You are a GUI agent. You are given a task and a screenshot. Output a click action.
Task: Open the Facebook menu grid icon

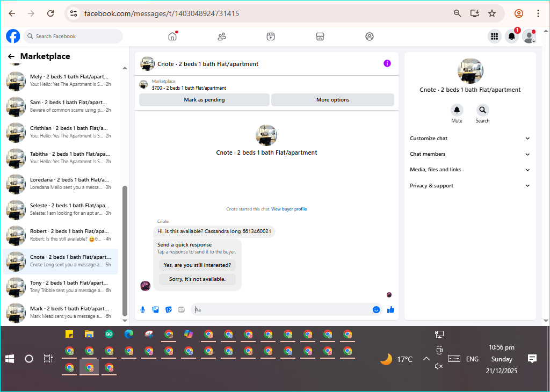[495, 36]
